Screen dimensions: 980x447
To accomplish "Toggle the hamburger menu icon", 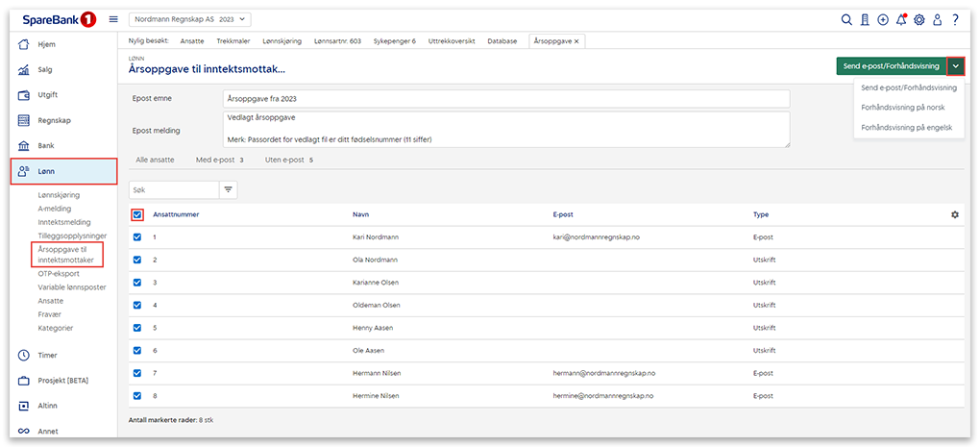I will pyautogui.click(x=113, y=19).
